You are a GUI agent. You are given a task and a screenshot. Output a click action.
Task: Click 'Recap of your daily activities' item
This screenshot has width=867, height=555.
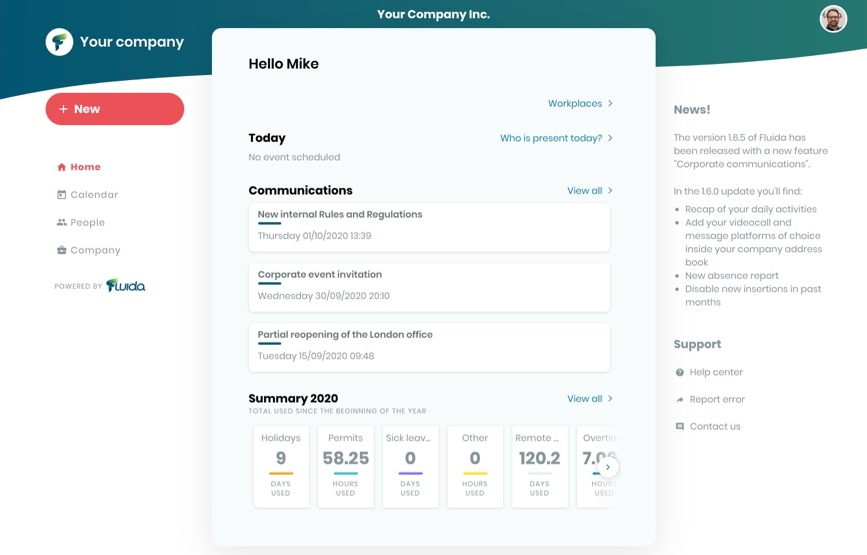point(750,209)
